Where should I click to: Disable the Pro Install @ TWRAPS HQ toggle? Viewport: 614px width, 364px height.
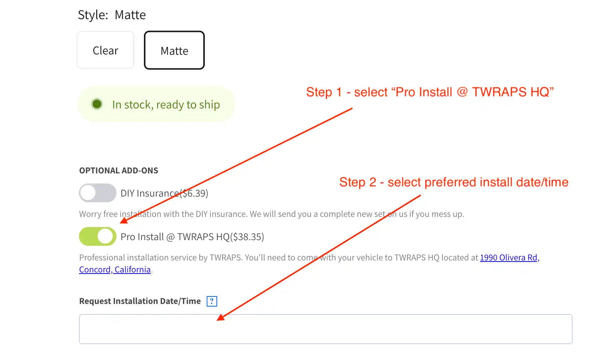coord(97,236)
